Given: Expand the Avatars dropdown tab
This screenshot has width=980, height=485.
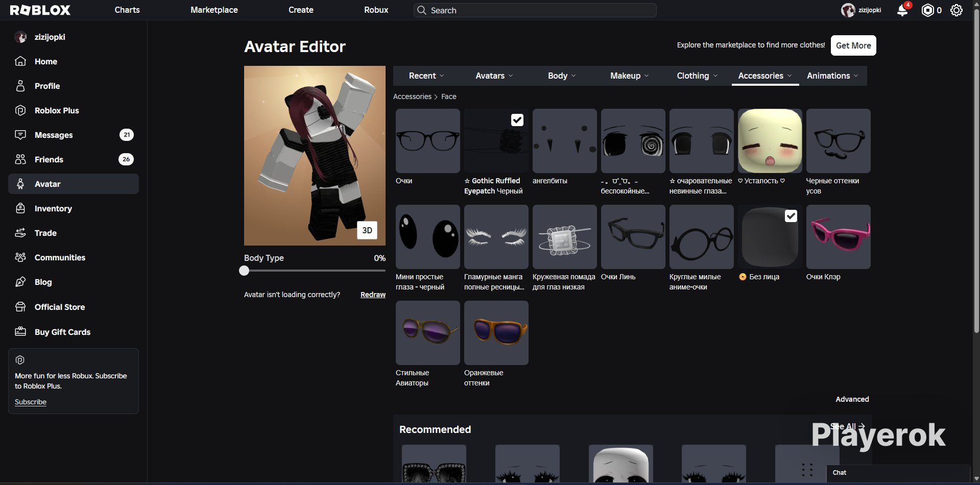Looking at the screenshot, I should click(494, 76).
